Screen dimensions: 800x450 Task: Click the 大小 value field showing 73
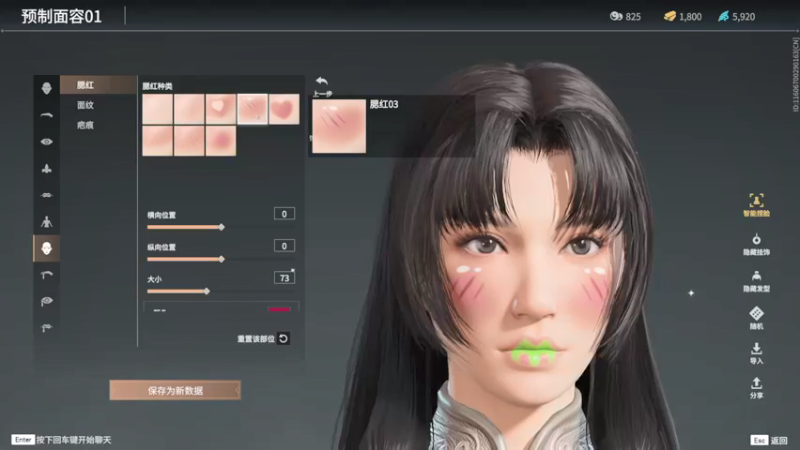(x=284, y=278)
